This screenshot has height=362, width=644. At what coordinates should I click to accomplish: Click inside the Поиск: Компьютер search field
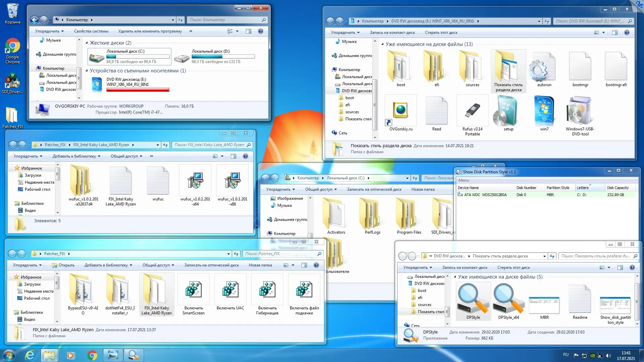pos(221,20)
